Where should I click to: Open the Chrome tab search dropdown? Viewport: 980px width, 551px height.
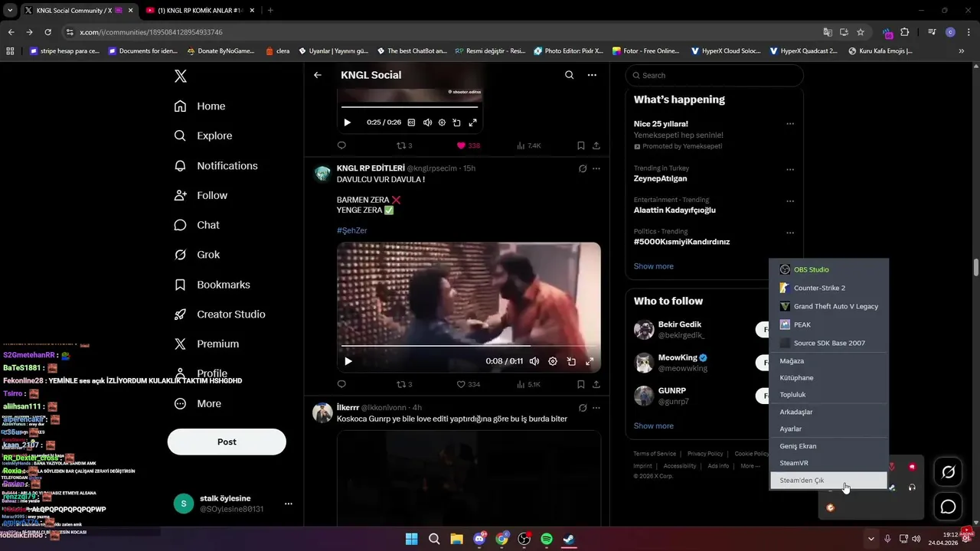10,10
